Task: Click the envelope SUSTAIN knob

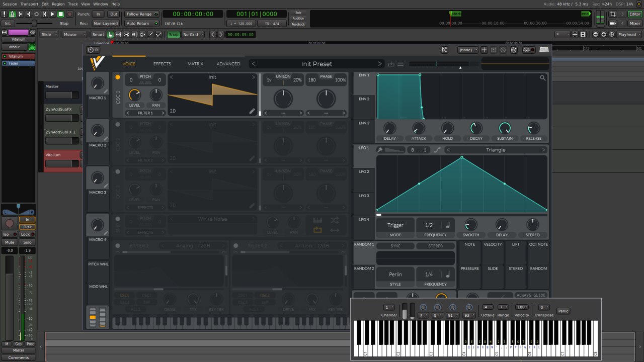Action: (x=505, y=128)
